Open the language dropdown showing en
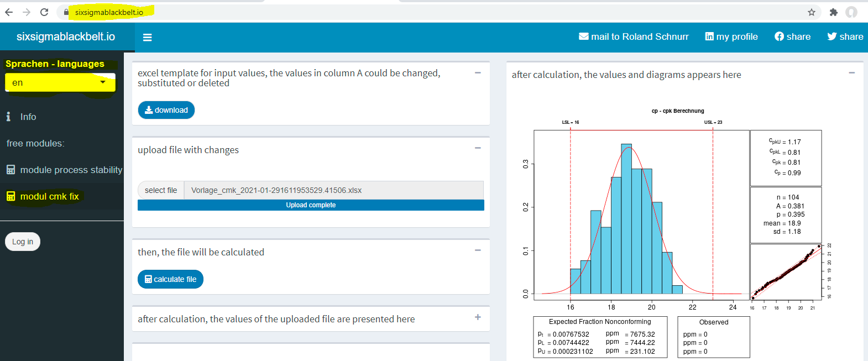Viewport: 868px width, 361px height. (x=60, y=82)
